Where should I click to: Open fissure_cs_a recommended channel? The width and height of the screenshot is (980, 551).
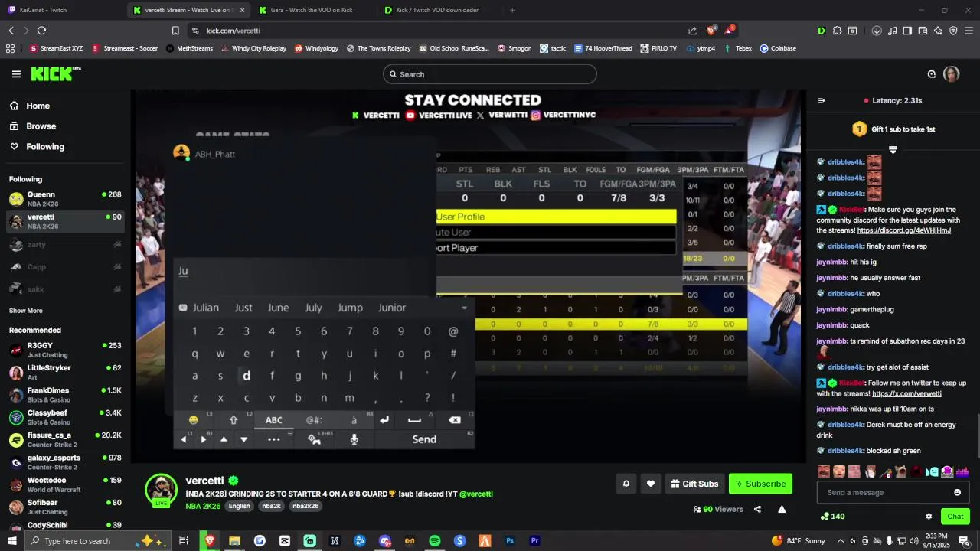pos(65,440)
